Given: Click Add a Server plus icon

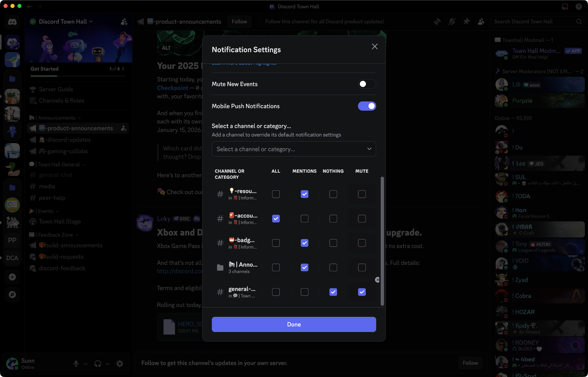Looking at the screenshot, I should [x=12, y=277].
